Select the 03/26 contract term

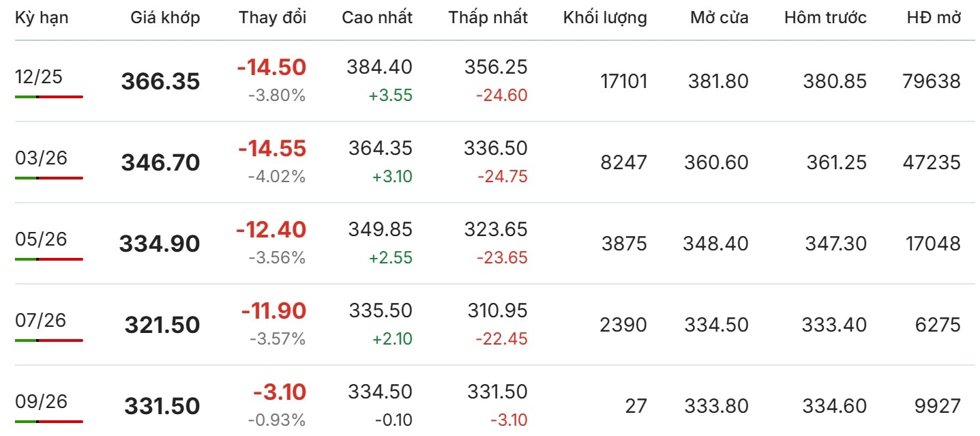pos(41,158)
